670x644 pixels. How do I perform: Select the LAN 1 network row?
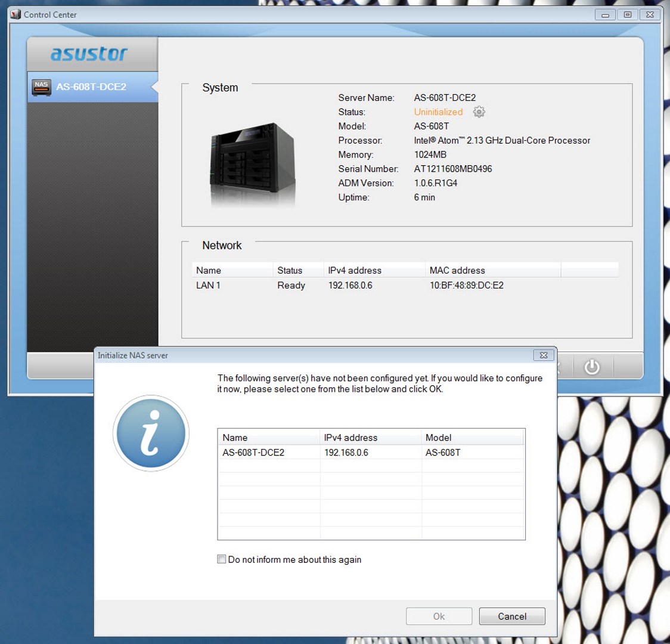[405, 285]
